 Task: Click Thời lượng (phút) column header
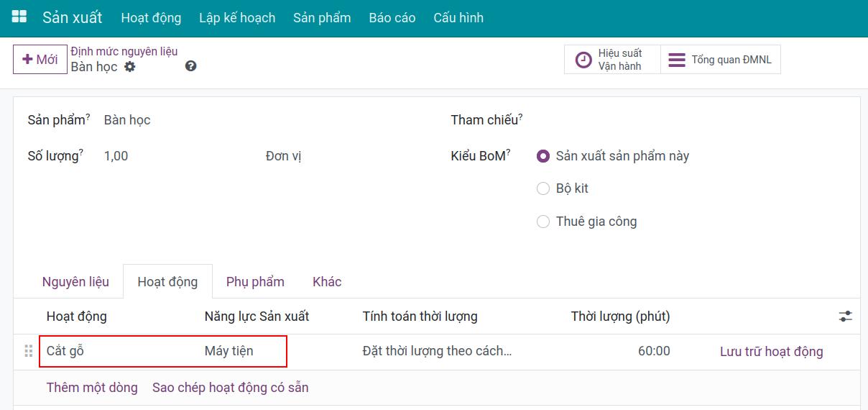(x=621, y=316)
